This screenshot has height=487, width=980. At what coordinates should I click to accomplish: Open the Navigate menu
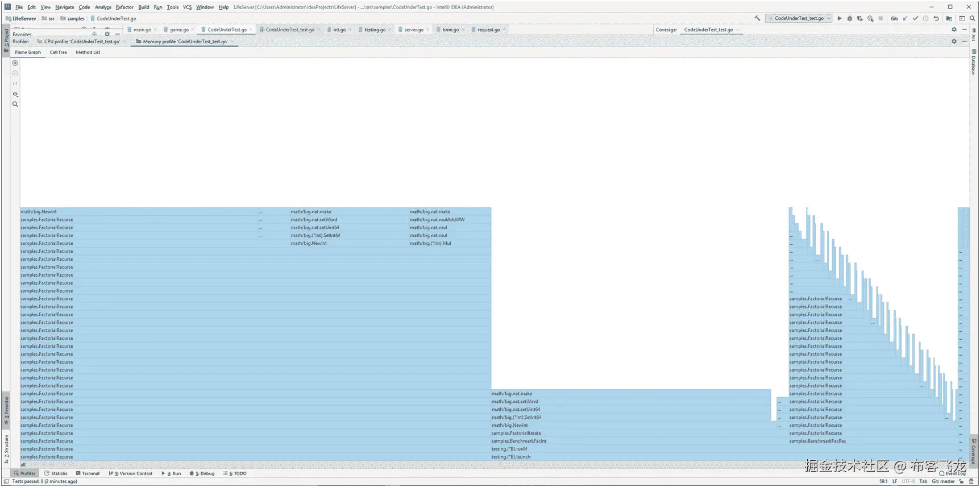coord(65,7)
